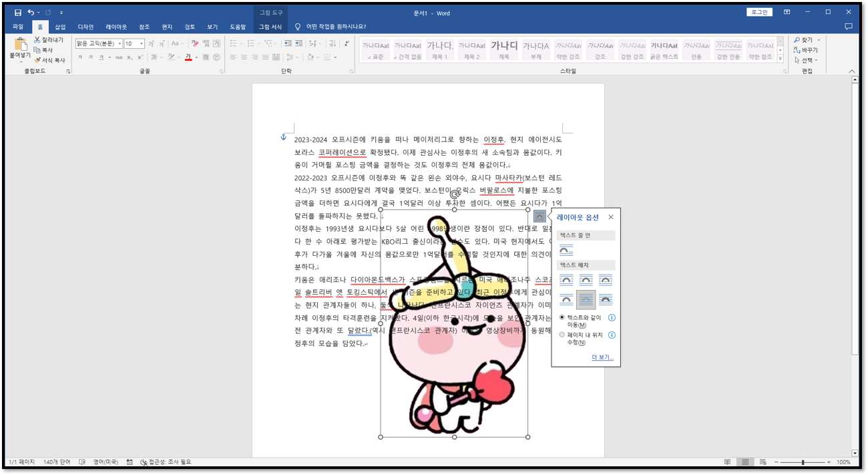Expand font color dropdown arrow
The height and width of the screenshot is (475, 868).
click(x=197, y=57)
